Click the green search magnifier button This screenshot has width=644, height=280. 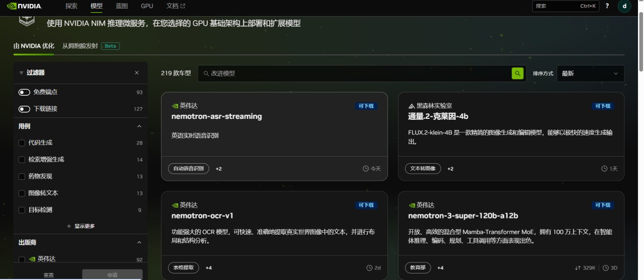(517, 74)
